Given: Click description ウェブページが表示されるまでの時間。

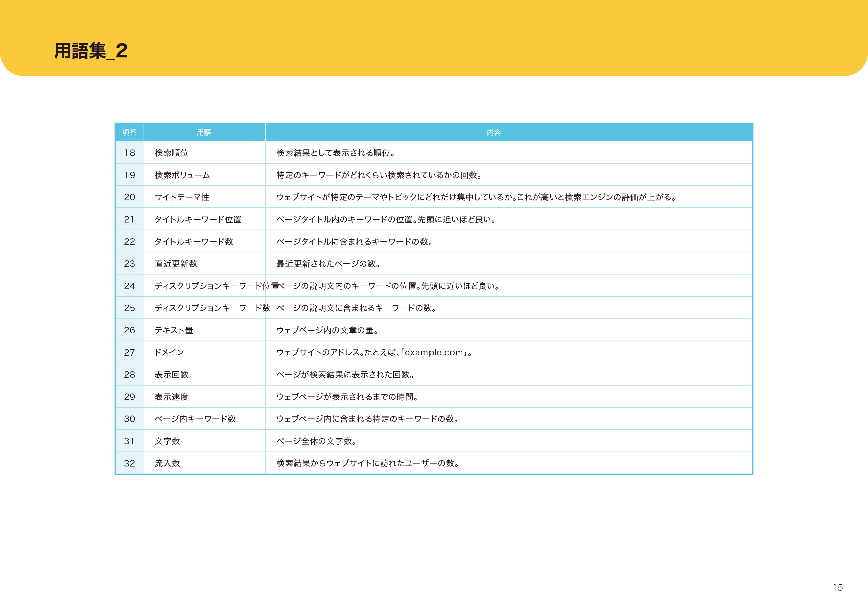Looking at the screenshot, I should click(347, 397).
